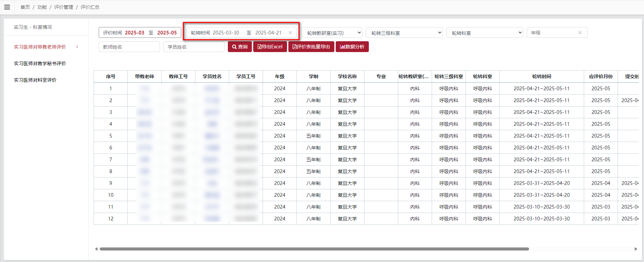The height and width of the screenshot is (262, 644).
Task: Clear the 轮转时间 date range with its X icon
Action: click(290, 33)
